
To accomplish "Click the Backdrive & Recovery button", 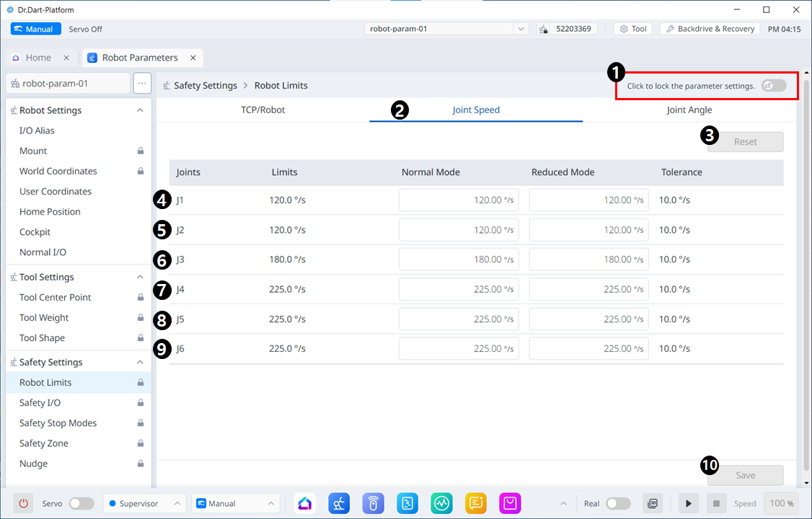I will [710, 29].
